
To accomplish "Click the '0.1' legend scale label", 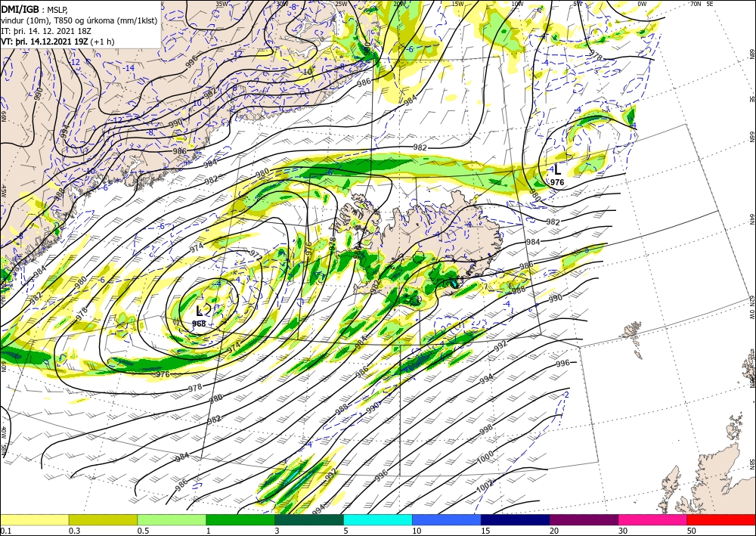I will (x=5, y=531).
